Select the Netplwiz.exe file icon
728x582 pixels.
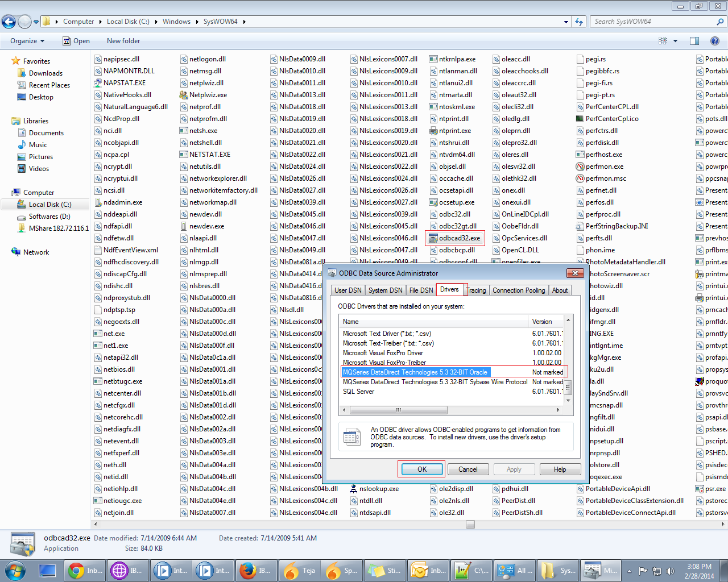184,95
